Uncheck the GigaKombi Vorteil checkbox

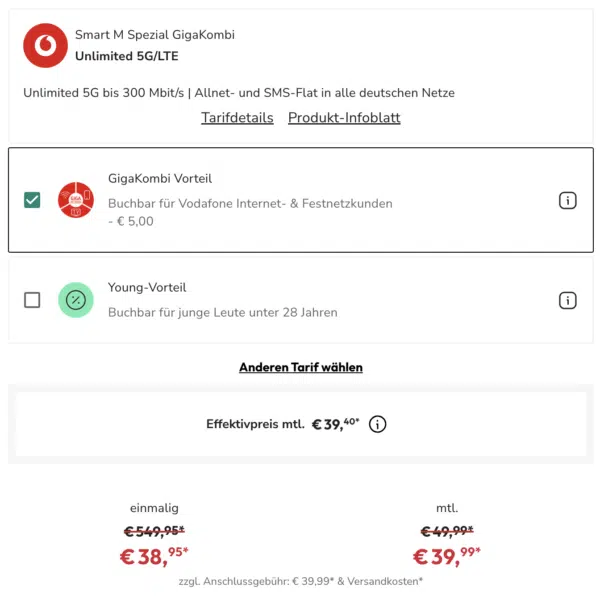32,200
